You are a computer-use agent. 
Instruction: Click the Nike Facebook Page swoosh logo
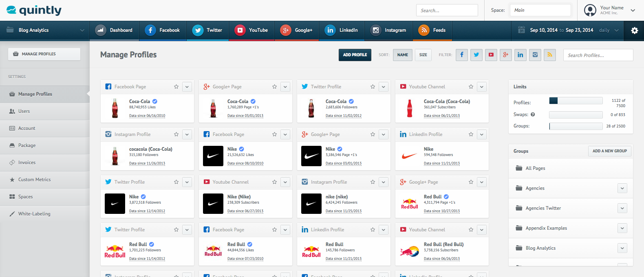[x=213, y=156]
